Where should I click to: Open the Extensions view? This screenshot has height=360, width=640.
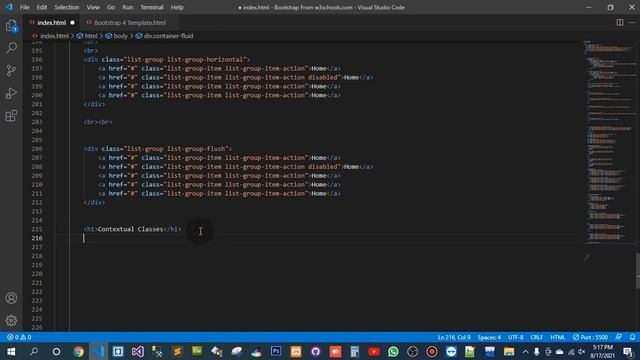(x=11, y=116)
